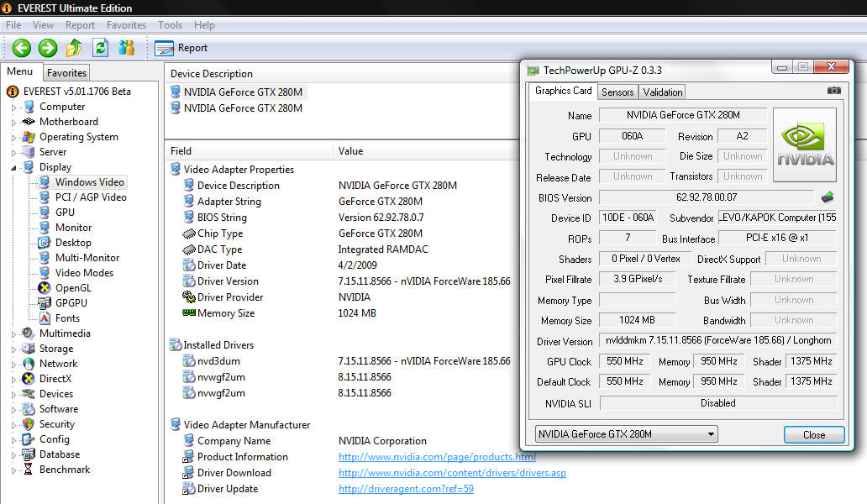Select Windows Video tree item
Image resolution: width=867 pixels, height=504 pixels.
(89, 182)
